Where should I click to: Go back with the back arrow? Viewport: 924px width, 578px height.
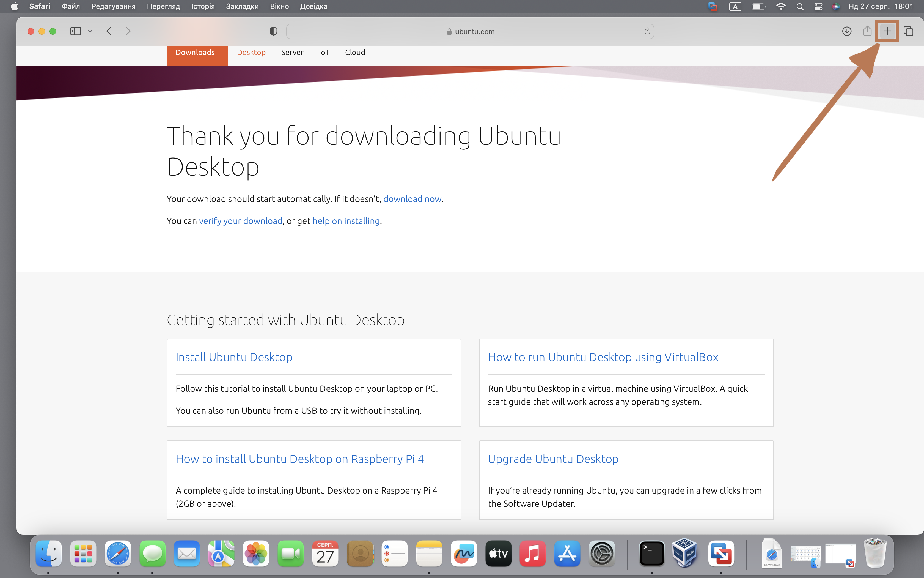pyautogui.click(x=109, y=31)
